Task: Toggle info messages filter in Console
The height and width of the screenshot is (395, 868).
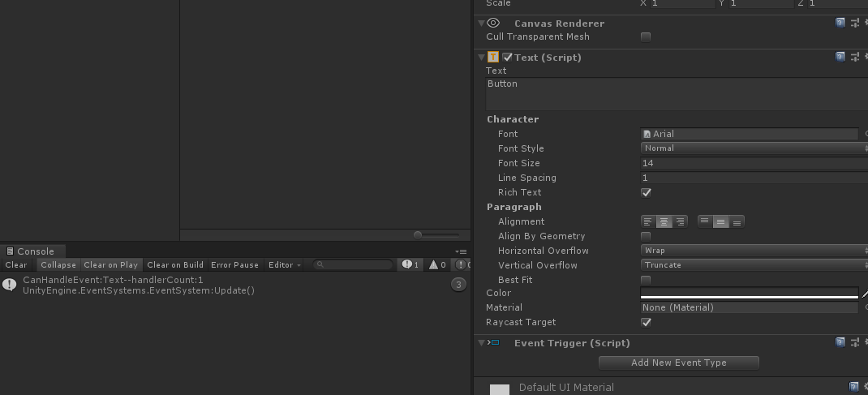Action: (x=410, y=265)
